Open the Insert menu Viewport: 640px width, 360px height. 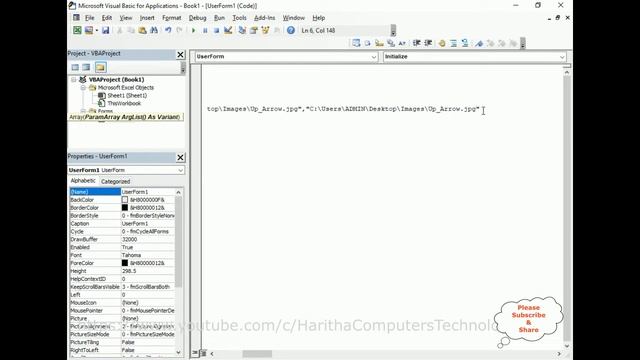(147, 18)
